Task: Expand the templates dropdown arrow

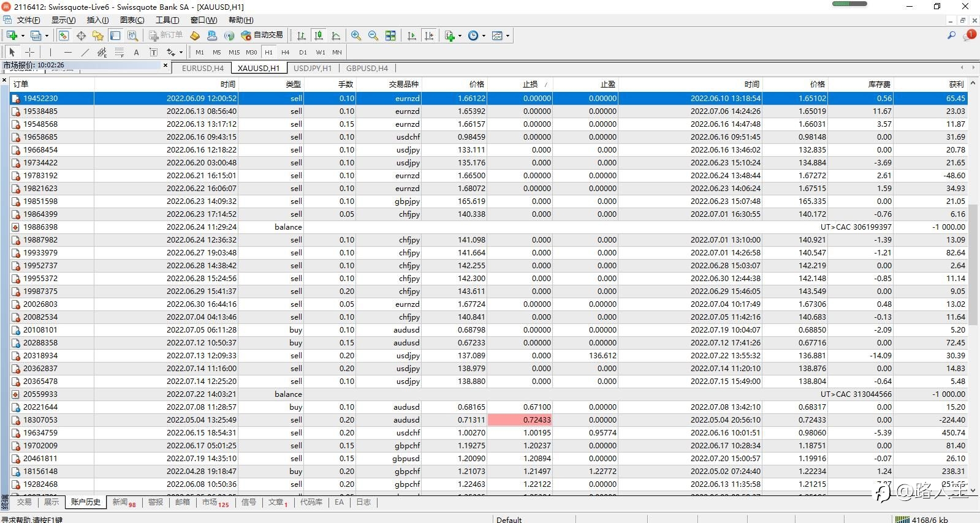Action: [x=507, y=36]
